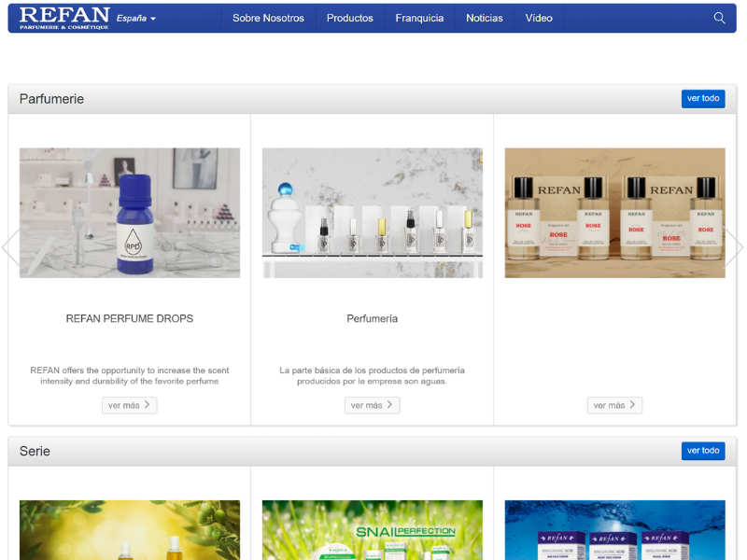Open the Snail Perfection series image

[372, 530]
